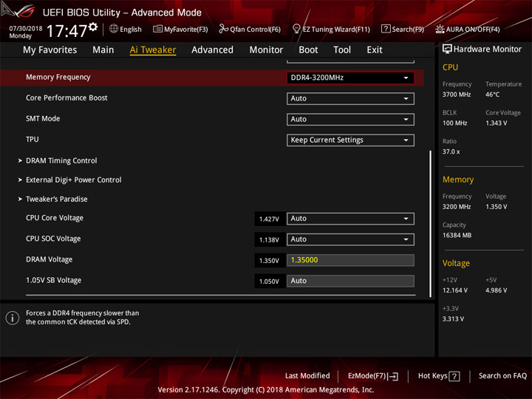Image resolution: width=532 pixels, height=399 pixels.
Task: Click the 1.05V SB Voltage Auto field
Action: [350, 281]
